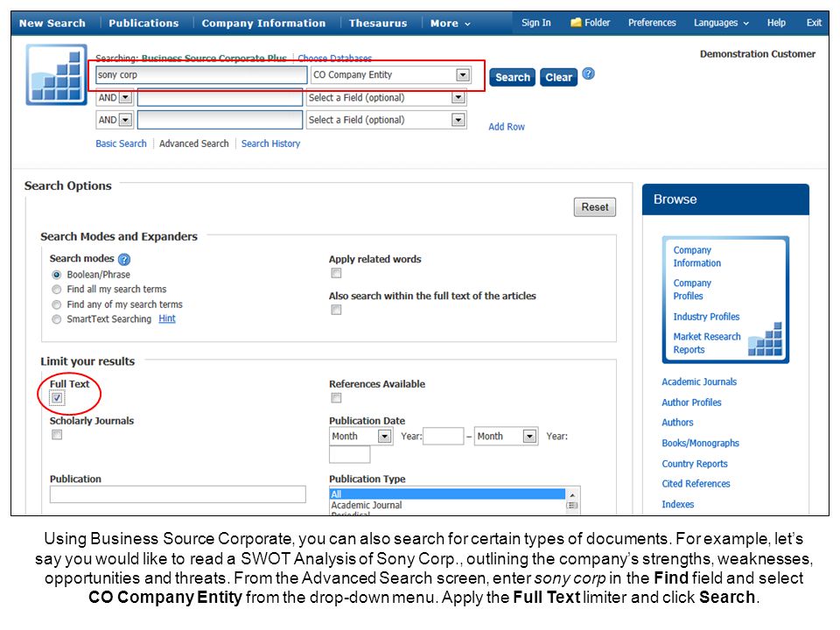Open the Folder icon in the top bar

click(x=576, y=23)
